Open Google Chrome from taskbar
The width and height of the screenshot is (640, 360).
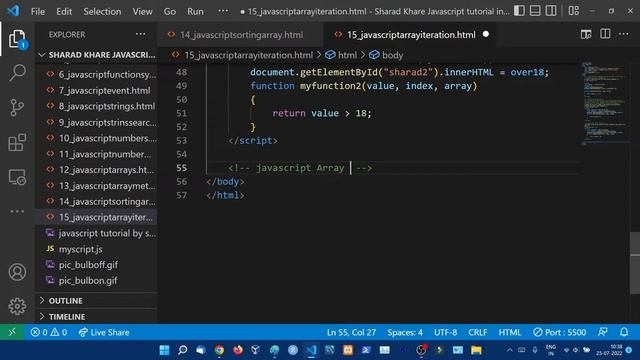(219, 350)
